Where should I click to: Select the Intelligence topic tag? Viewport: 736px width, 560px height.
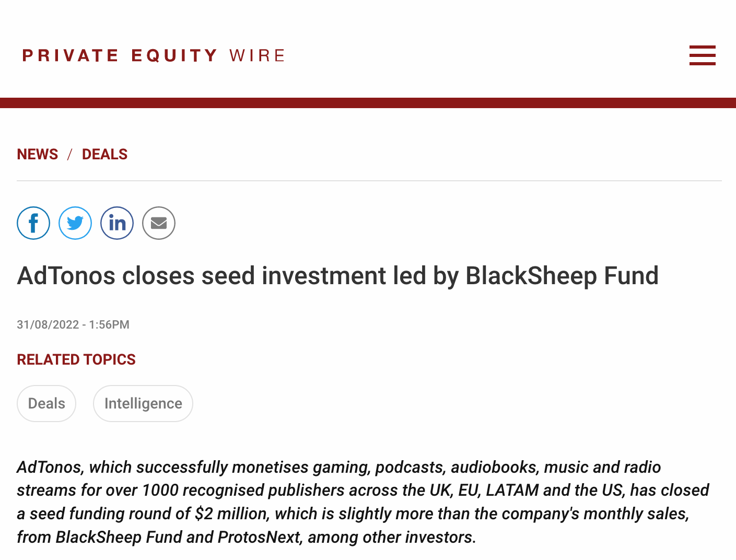pos(143,403)
